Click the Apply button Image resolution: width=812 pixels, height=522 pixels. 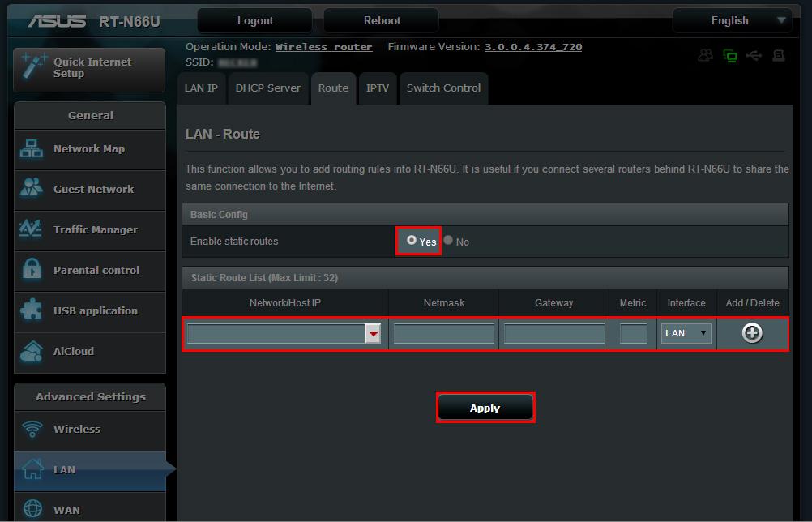(x=485, y=408)
